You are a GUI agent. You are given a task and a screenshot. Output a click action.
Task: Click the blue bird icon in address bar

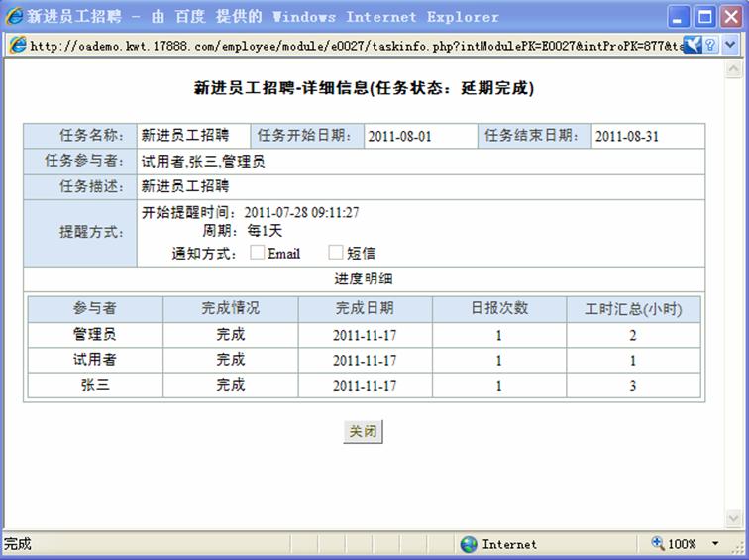pos(693,46)
